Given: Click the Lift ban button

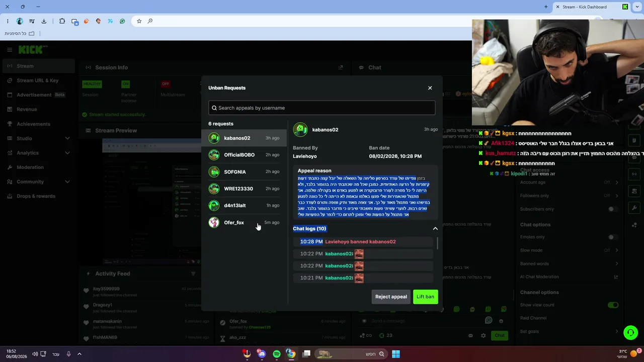Looking at the screenshot, I should click(x=425, y=297).
